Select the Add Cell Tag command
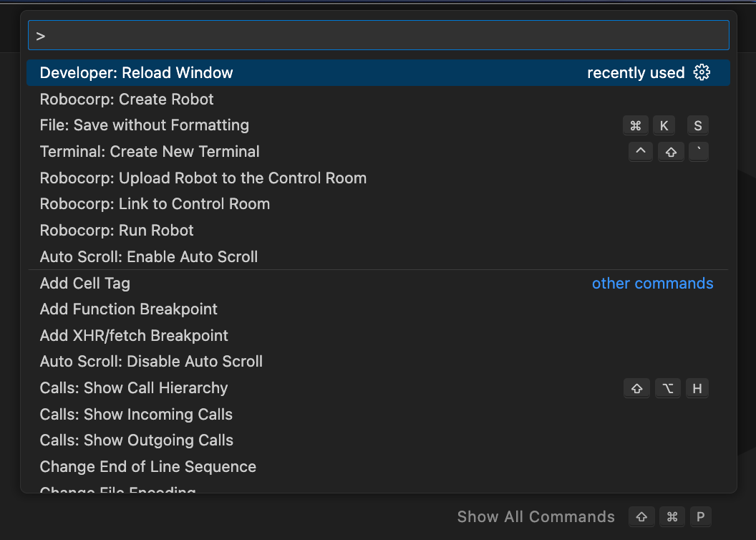 click(379, 283)
